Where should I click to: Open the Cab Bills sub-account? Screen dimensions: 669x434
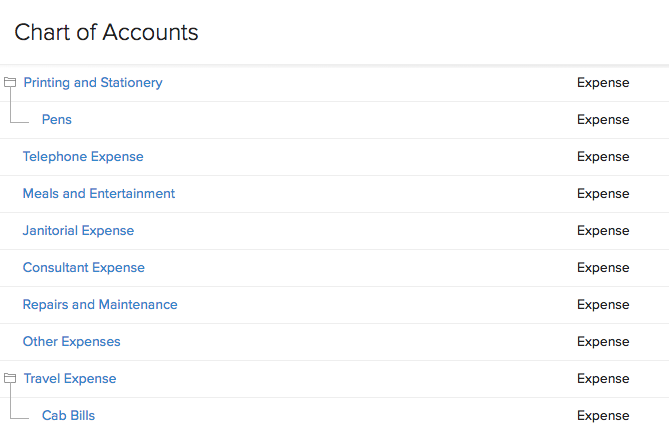(x=69, y=416)
